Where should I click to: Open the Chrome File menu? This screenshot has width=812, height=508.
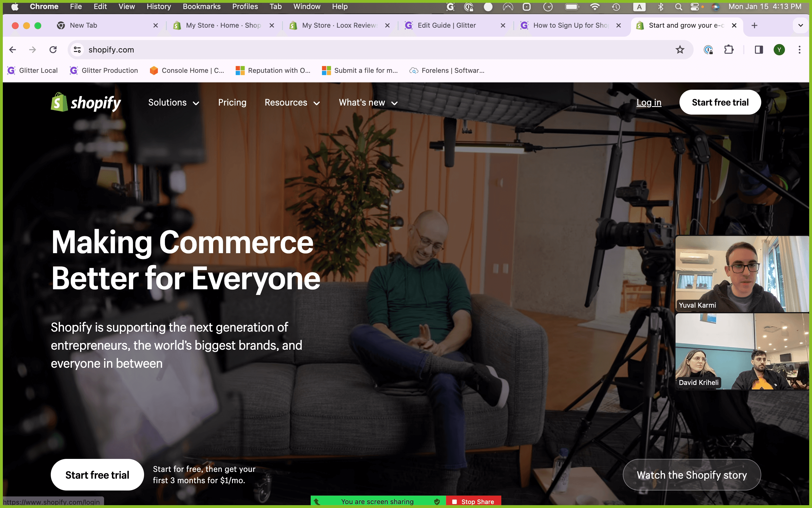tap(76, 7)
